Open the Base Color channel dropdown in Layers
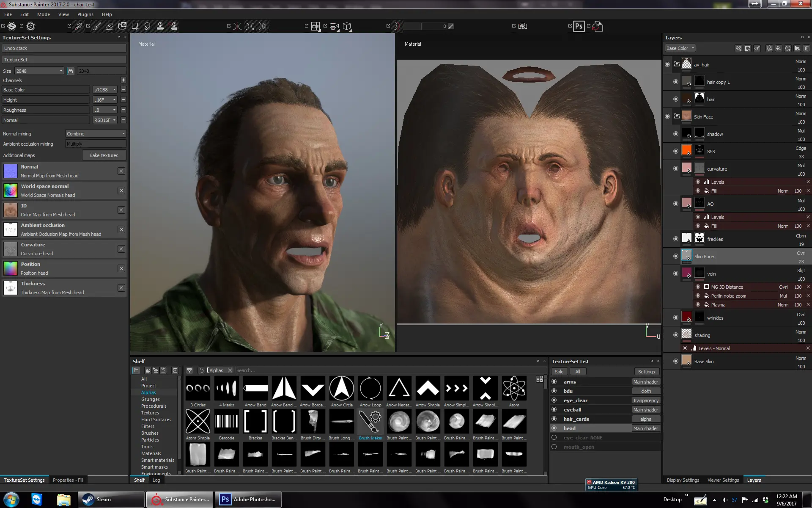Image resolution: width=812 pixels, height=508 pixels. (680, 48)
